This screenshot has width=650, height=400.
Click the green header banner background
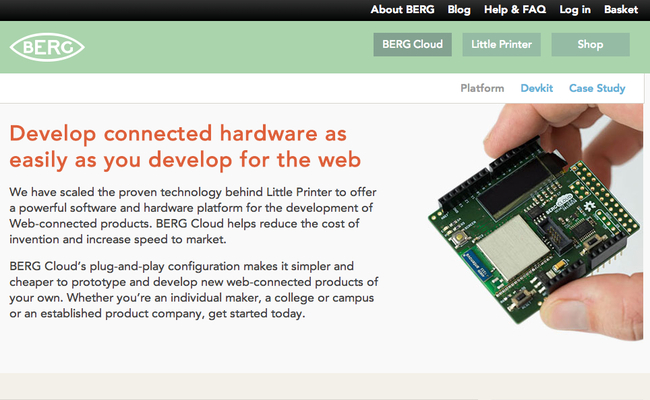tap(207, 47)
